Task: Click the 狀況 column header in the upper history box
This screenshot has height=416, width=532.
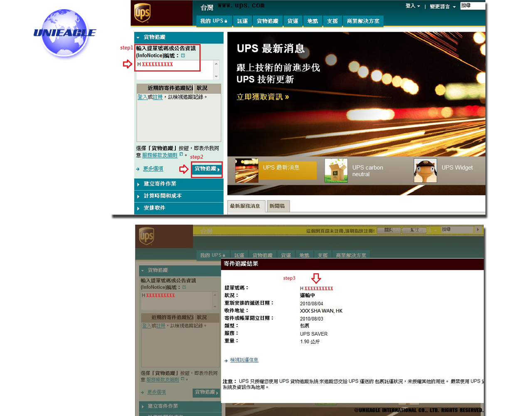Action: point(208,88)
